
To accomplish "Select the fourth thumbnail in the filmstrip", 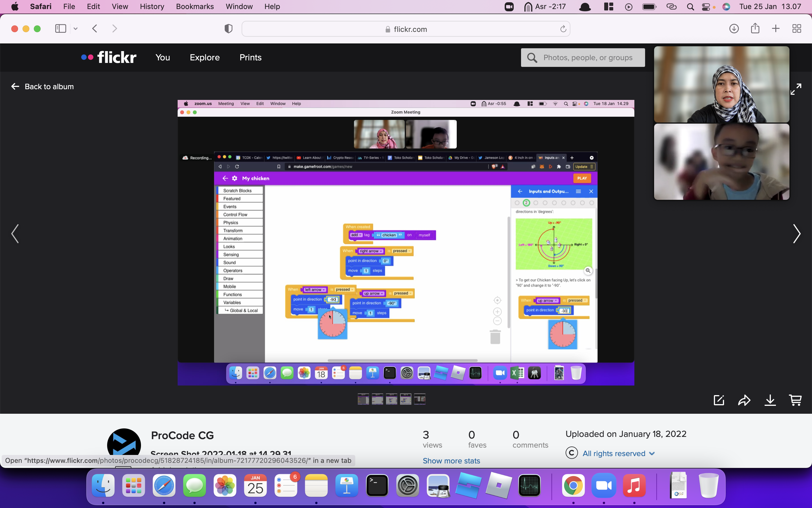I will click(x=405, y=399).
